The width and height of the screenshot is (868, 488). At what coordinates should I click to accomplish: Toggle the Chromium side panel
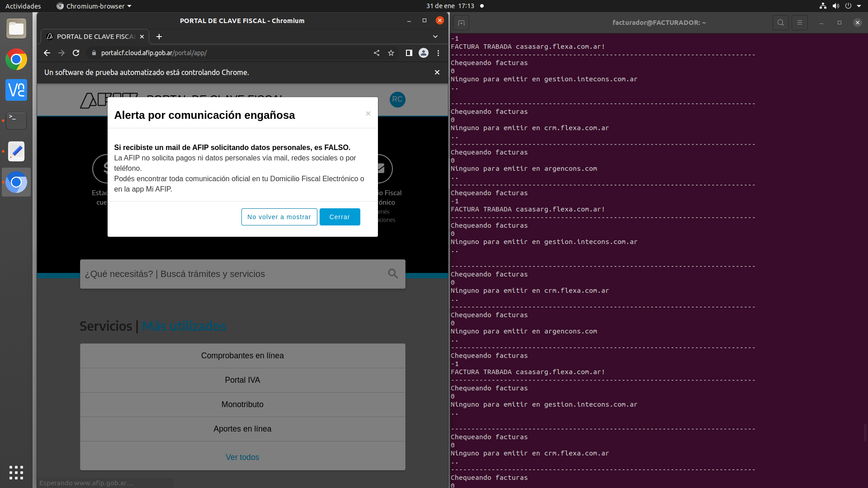click(409, 53)
